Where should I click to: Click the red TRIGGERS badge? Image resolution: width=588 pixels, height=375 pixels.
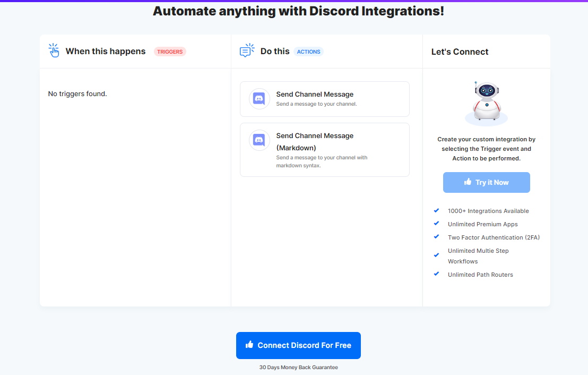[170, 52]
